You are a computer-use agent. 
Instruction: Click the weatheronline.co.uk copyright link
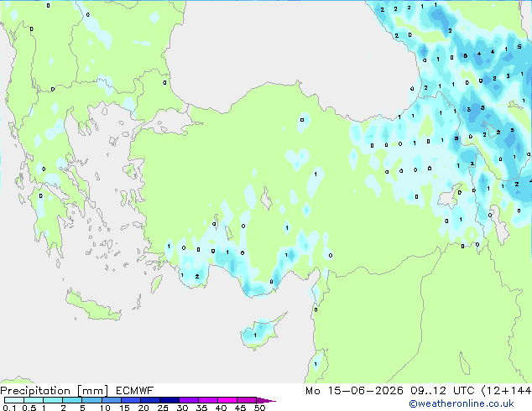click(x=462, y=403)
